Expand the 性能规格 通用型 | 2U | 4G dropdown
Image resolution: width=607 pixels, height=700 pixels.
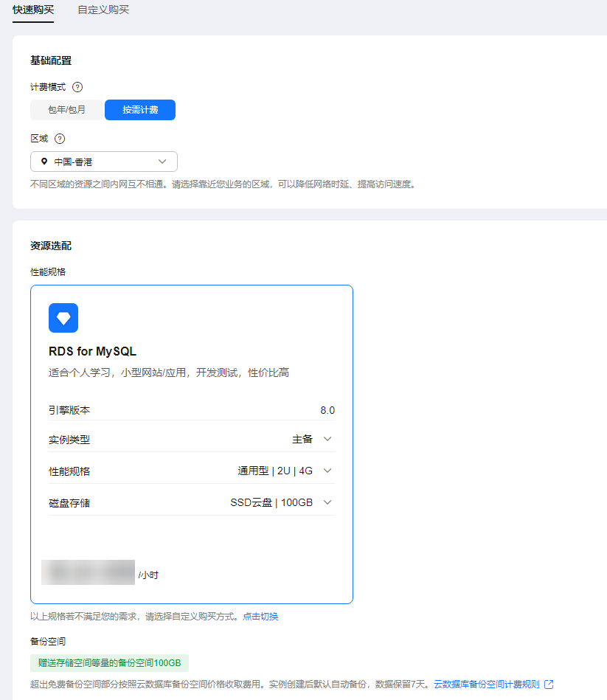[x=285, y=471]
